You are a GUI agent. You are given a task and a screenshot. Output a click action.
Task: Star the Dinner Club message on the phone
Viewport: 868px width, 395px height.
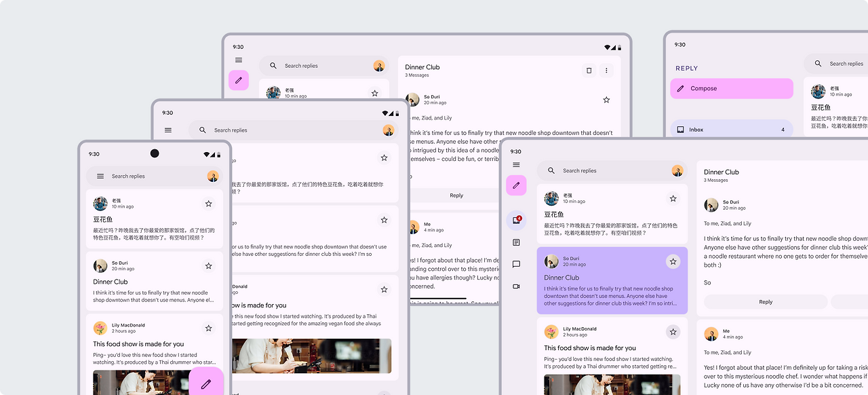click(208, 266)
